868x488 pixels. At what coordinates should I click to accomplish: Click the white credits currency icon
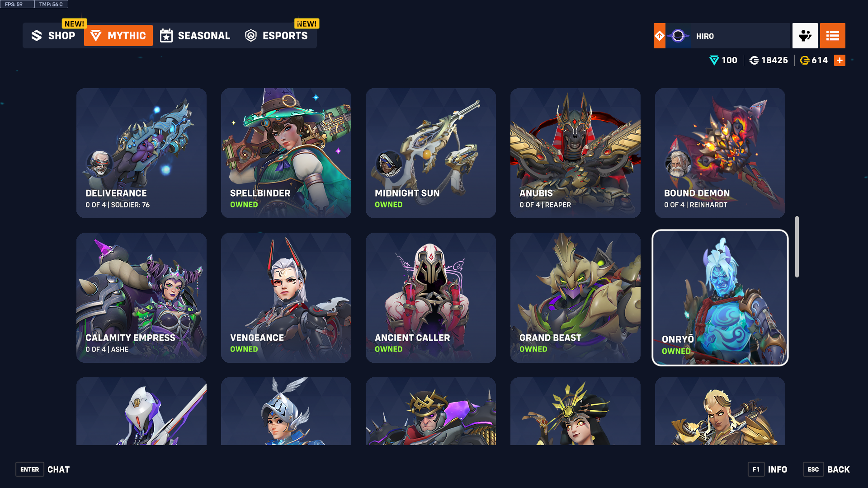click(754, 61)
